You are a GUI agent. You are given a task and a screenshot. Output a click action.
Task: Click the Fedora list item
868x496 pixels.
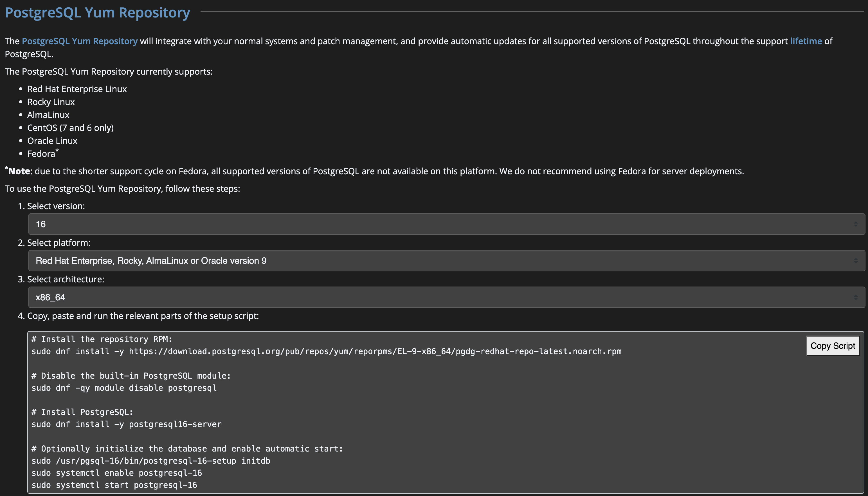(x=41, y=154)
